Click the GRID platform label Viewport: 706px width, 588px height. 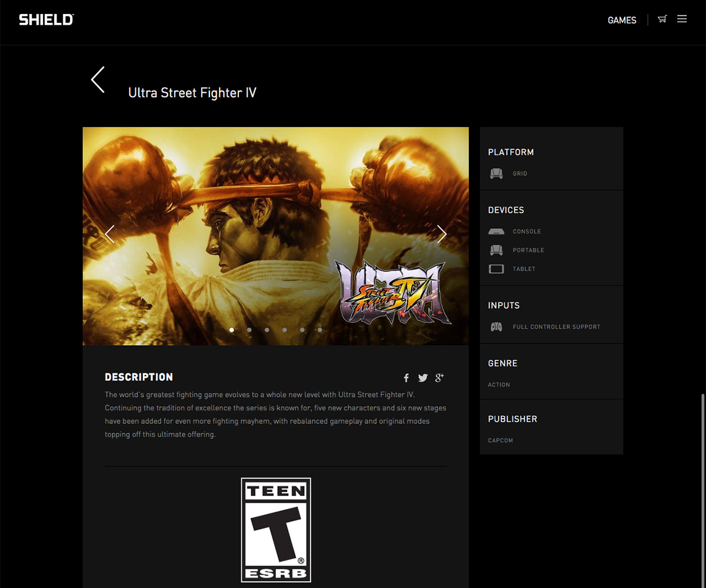tap(520, 174)
